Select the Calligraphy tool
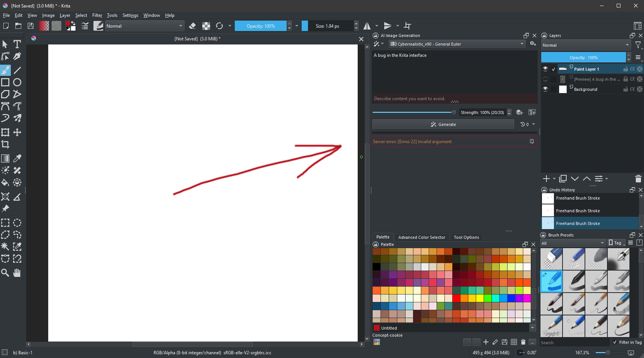This screenshot has height=358, width=644. coord(17,56)
